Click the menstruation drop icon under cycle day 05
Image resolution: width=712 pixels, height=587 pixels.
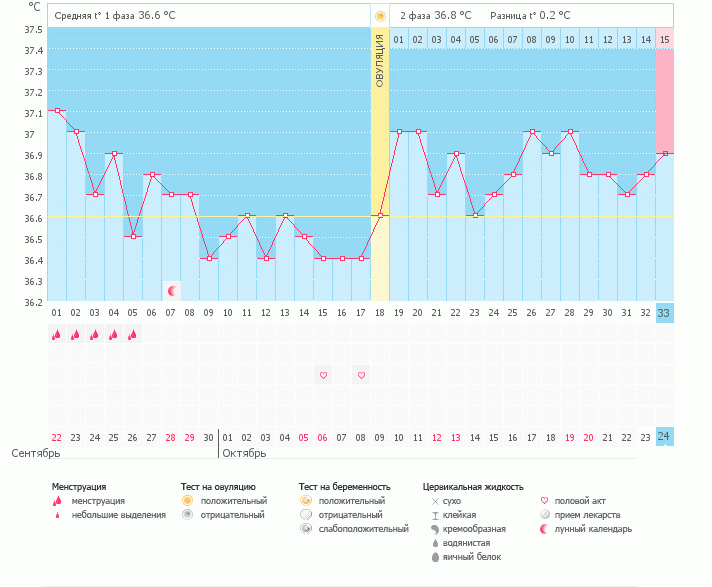(133, 335)
